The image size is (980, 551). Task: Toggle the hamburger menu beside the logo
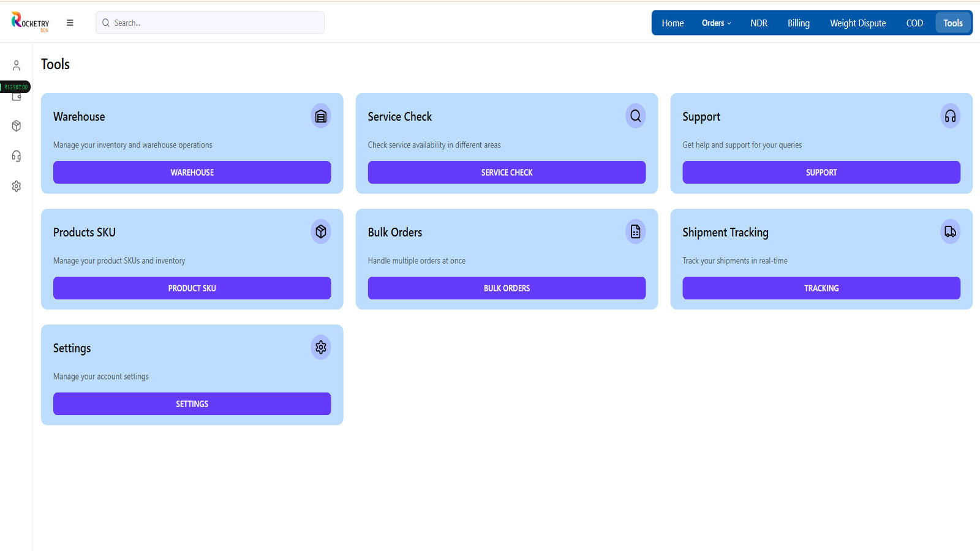tap(70, 23)
